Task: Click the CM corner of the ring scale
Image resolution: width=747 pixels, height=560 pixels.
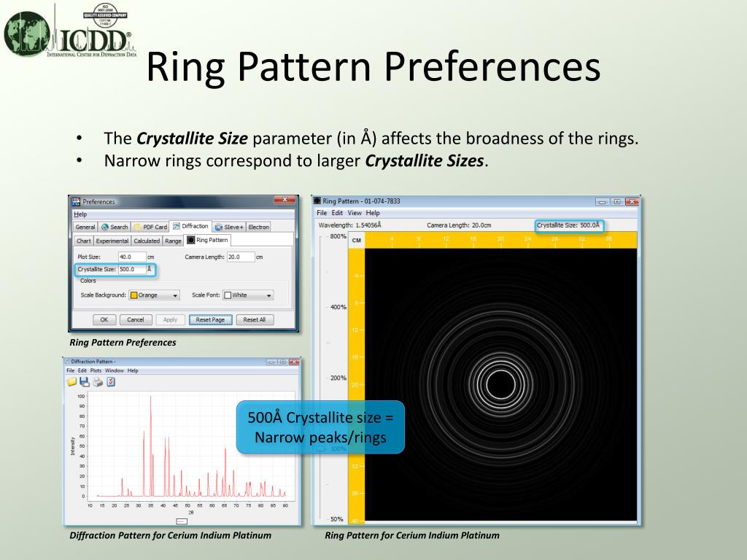Action: 356,241
